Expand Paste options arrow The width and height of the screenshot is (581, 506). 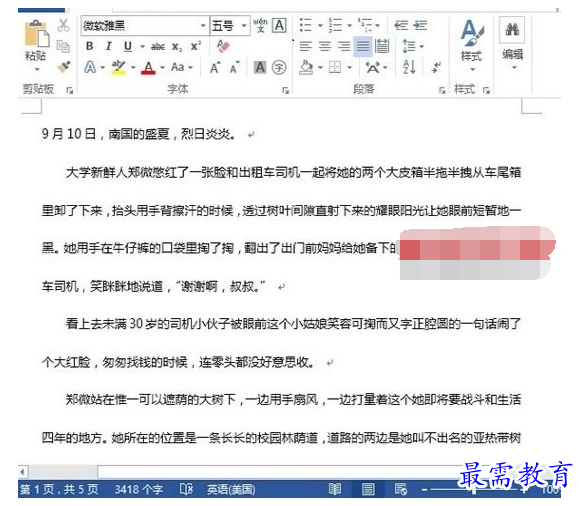pos(37,69)
